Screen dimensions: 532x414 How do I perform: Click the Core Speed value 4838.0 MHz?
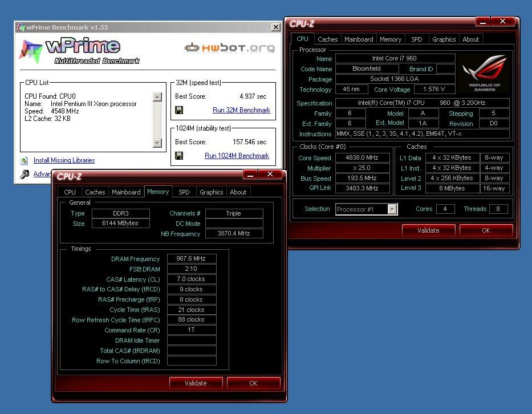tap(362, 157)
